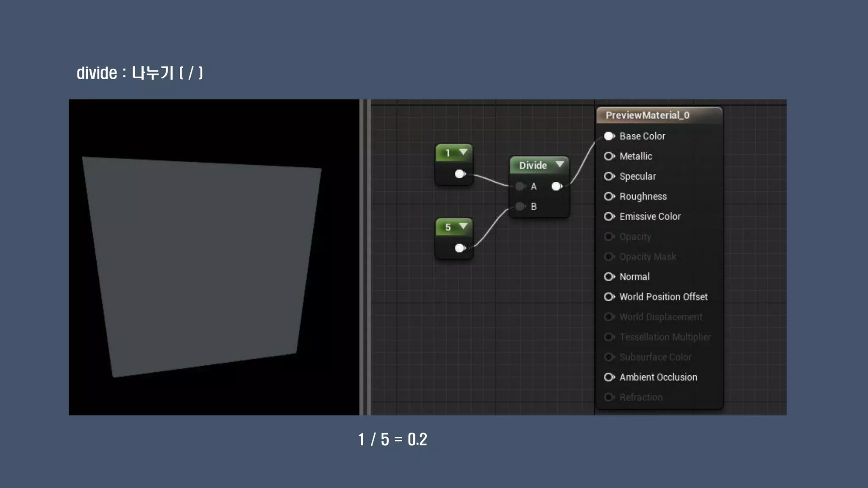Image resolution: width=868 pixels, height=488 pixels.
Task: Select the Divide node header
Action: tap(532, 165)
